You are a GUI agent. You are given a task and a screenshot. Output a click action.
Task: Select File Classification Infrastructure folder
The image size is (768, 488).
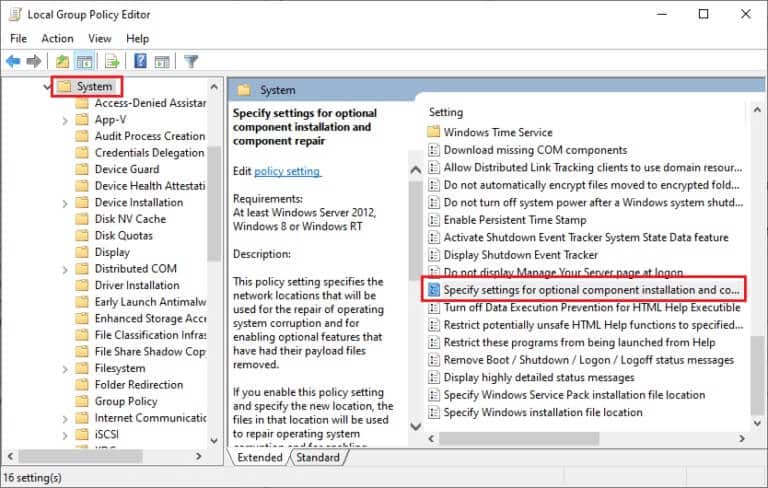coord(141,335)
